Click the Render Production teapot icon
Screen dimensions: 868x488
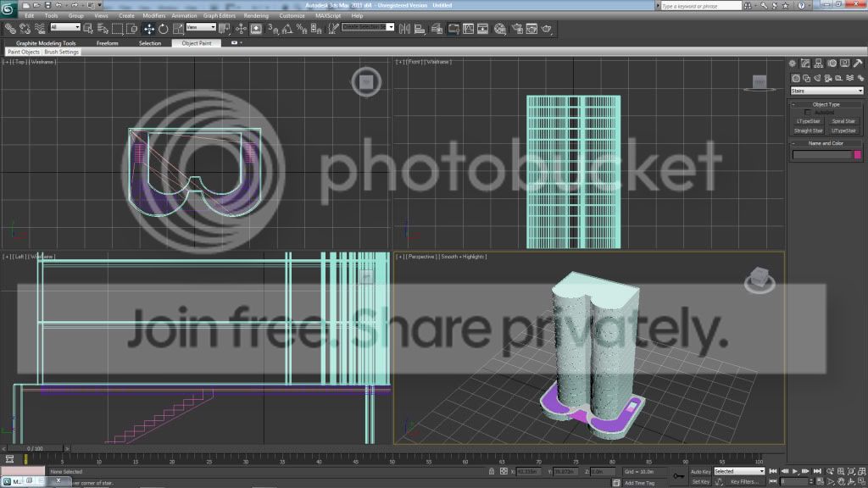547,29
